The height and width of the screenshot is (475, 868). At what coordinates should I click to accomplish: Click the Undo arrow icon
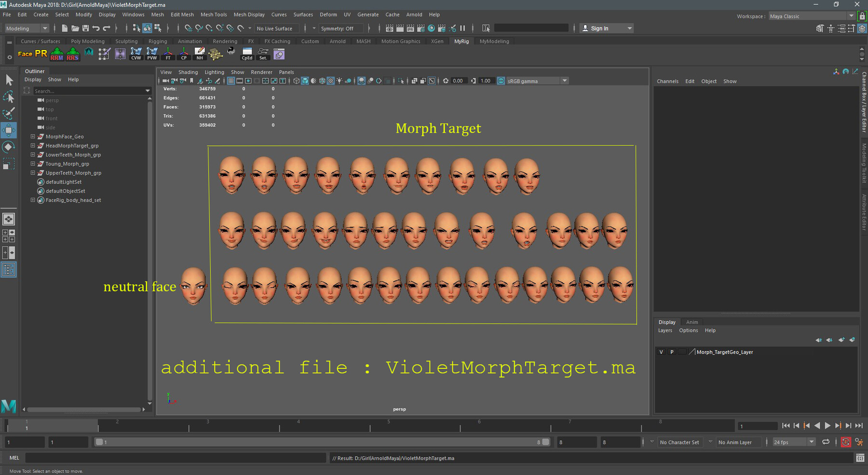tap(96, 28)
